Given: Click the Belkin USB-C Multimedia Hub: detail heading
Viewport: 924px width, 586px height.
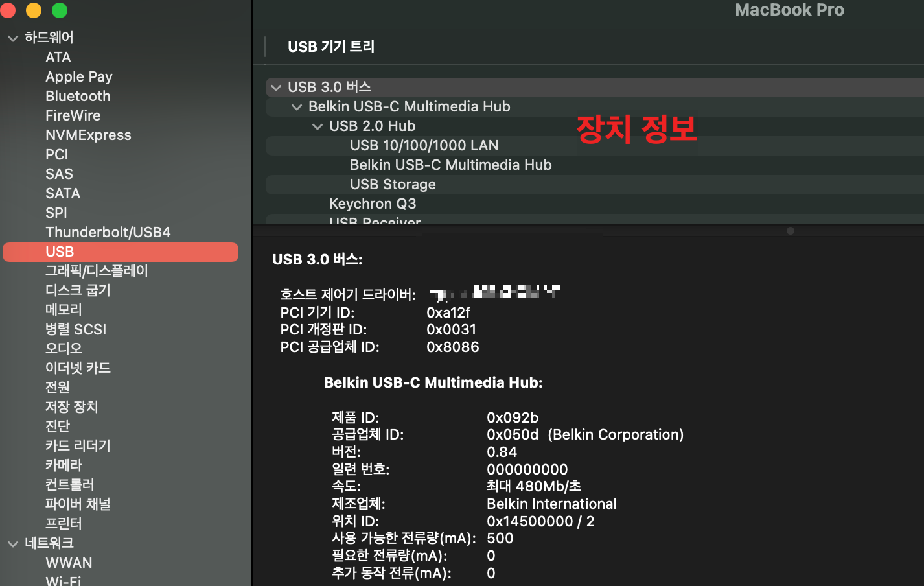Looking at the screenshot, I should click(433, 383).
